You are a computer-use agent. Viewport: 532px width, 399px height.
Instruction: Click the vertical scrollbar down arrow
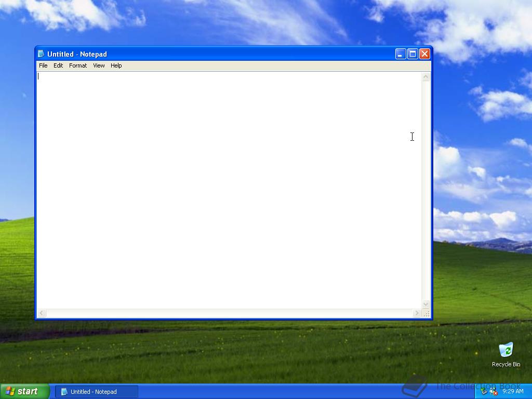[426, 304]
